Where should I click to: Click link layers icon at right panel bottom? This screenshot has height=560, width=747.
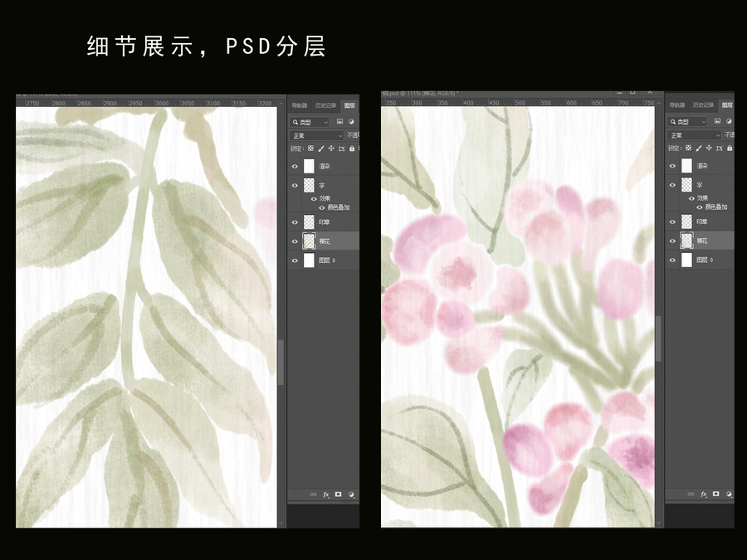click(x=691, y=494)
